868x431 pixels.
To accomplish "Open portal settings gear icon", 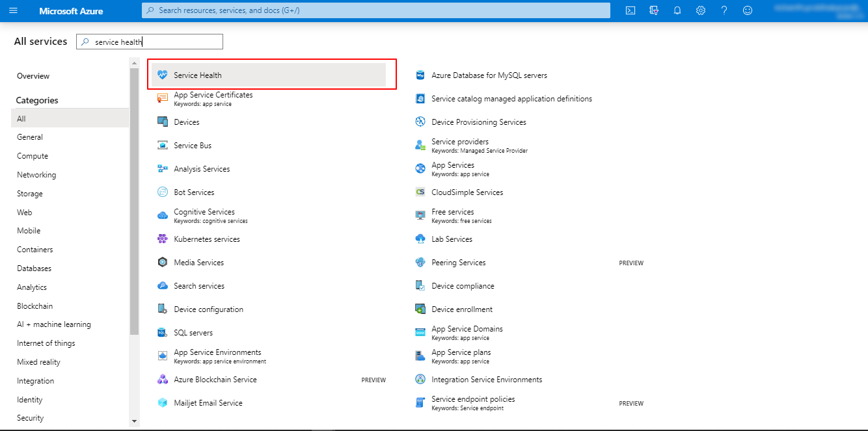I will pyautogui.click(x=701, y=10).
